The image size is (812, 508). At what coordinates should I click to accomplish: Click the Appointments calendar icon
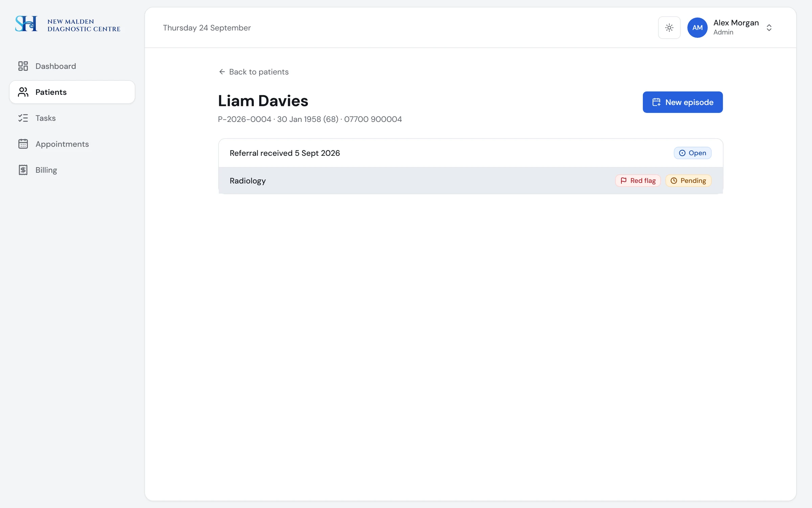click(23, 144)
